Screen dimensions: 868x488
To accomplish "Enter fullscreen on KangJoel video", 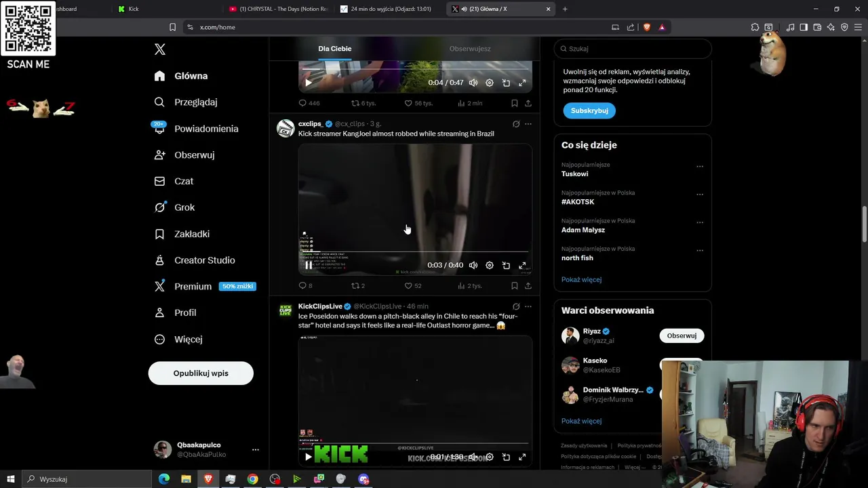I will point(522,265).
